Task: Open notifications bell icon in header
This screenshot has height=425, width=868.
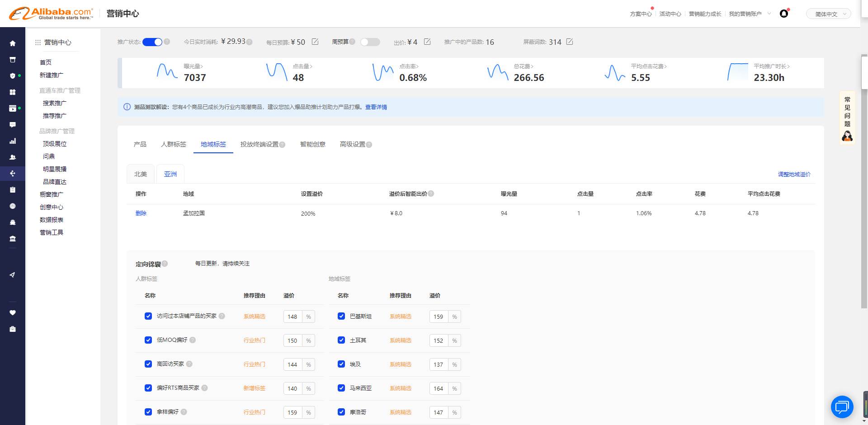Action: 784,14
